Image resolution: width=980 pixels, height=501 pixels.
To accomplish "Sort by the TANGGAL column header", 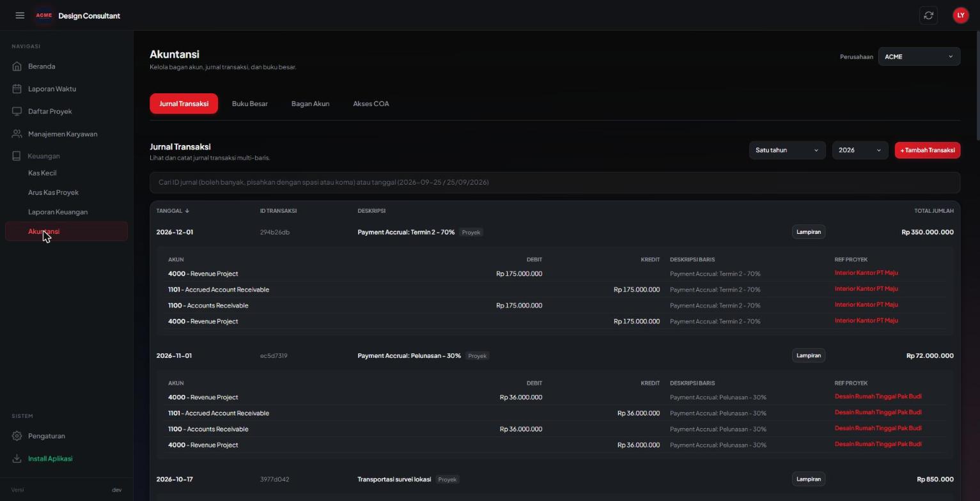I will click(173, 211).
